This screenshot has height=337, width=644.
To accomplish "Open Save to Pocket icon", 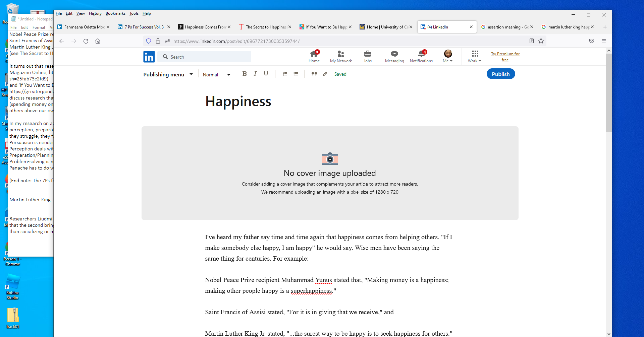I will tap(592, 41).
